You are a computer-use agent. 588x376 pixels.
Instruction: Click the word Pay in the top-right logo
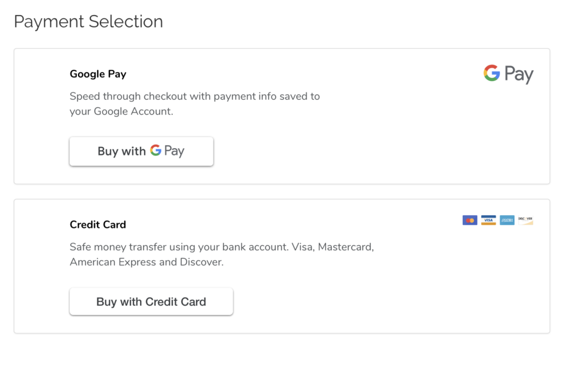point(519,75)
